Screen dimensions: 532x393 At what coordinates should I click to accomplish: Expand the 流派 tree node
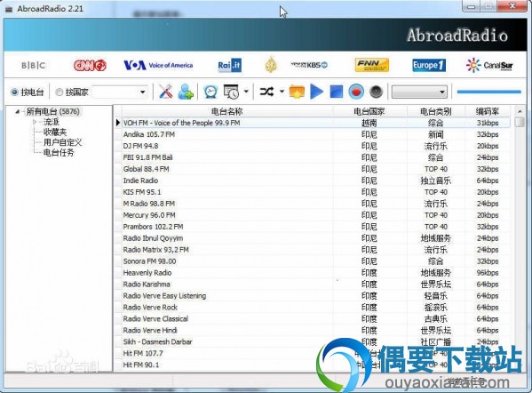(35, 122)
